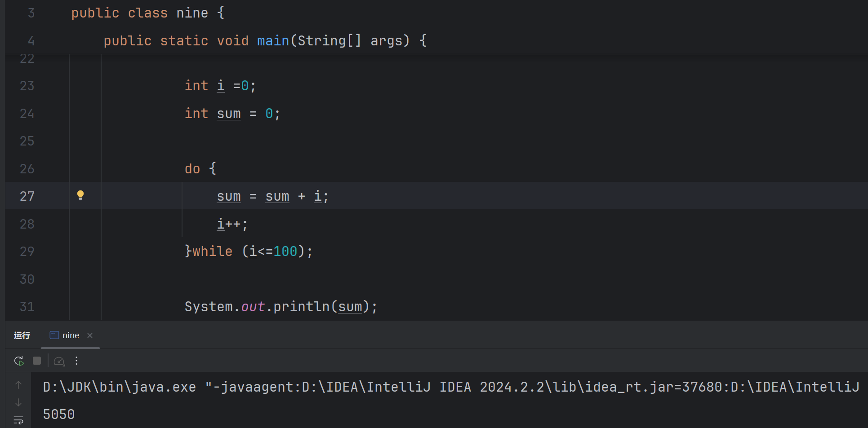Click gutter line number 31

coord(27,307)
